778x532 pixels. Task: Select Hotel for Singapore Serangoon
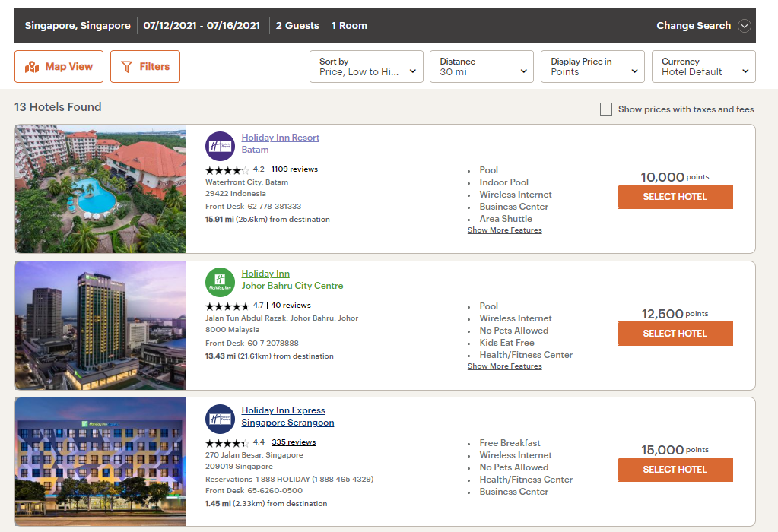(x=675, y=469)
